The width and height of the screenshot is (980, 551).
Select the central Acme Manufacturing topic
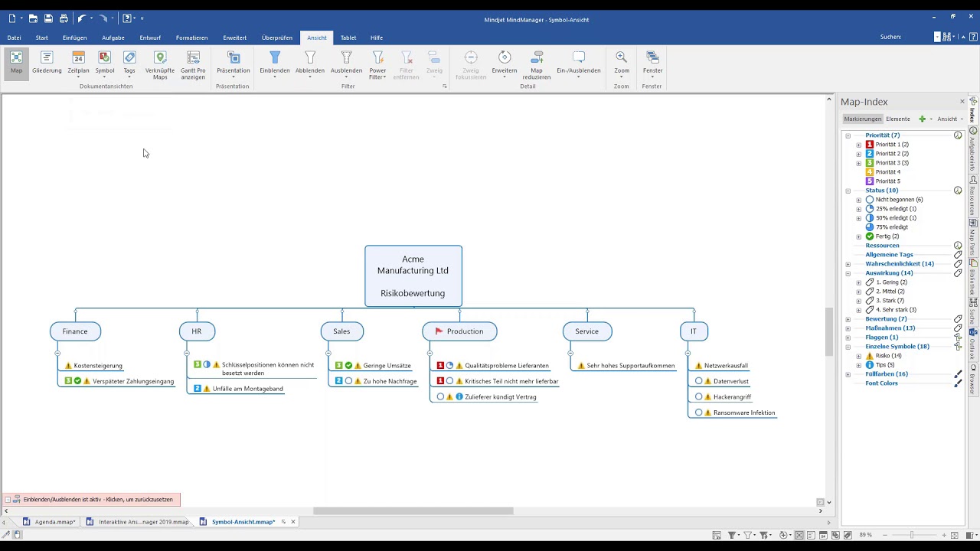(413, 275)
